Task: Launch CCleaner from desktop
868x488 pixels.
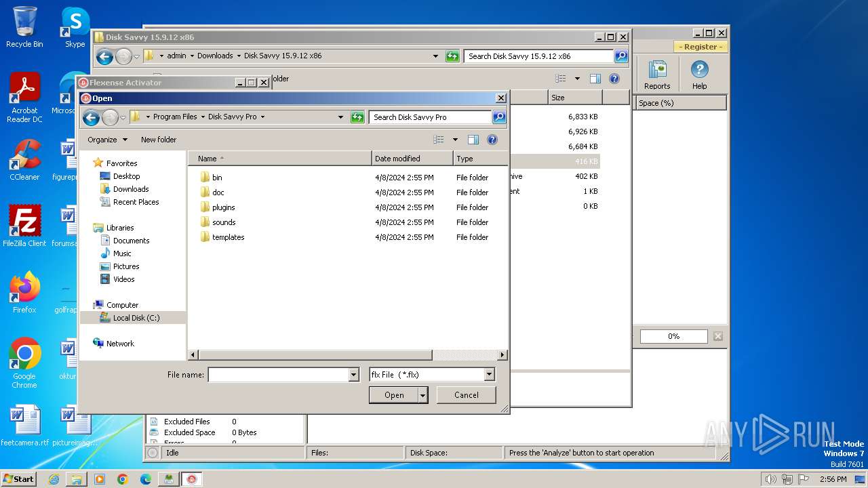Action: click(x=24, y=160)
